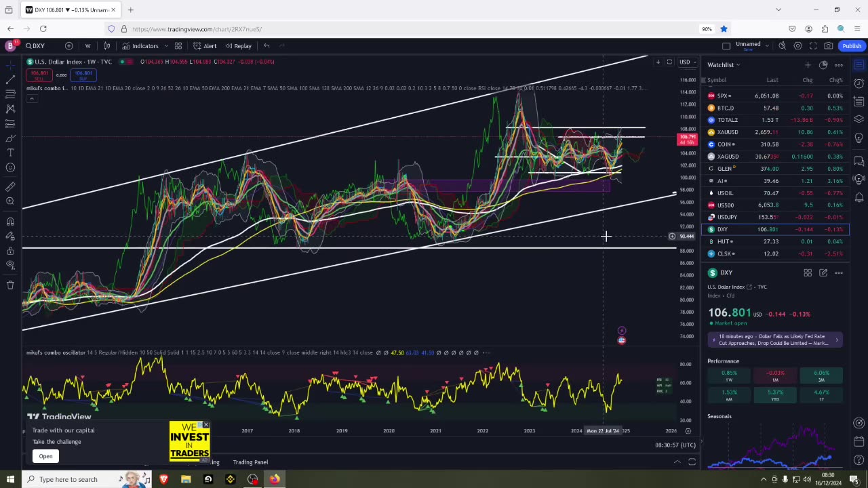
Task: Open chart settings gear icon
Action: [797, 46]
